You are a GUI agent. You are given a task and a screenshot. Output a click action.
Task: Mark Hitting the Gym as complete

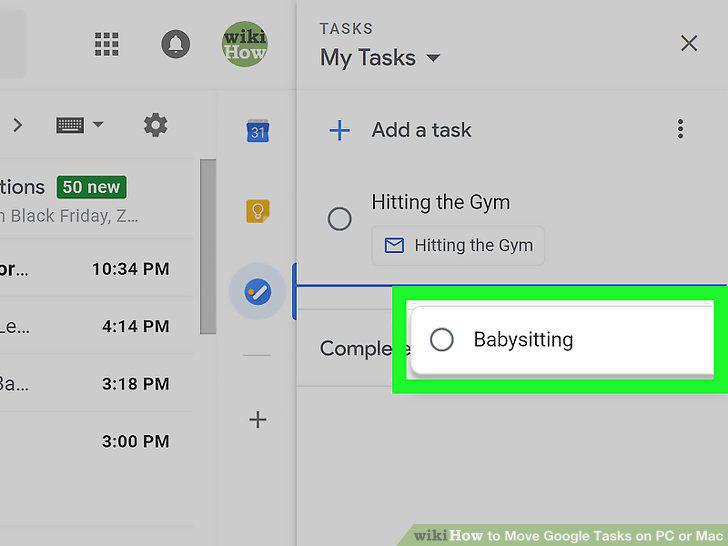click(x=339, y=219)
